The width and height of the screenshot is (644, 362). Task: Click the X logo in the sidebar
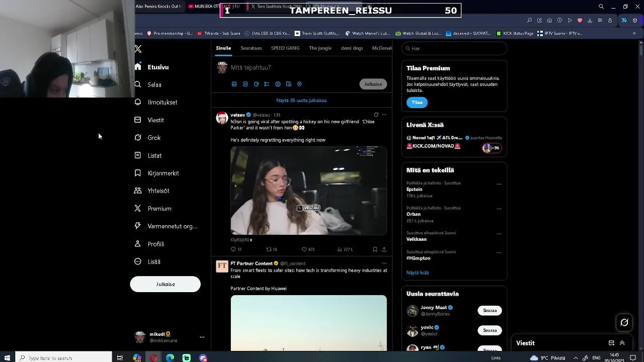pyautogui.click(x=138, y=49)
